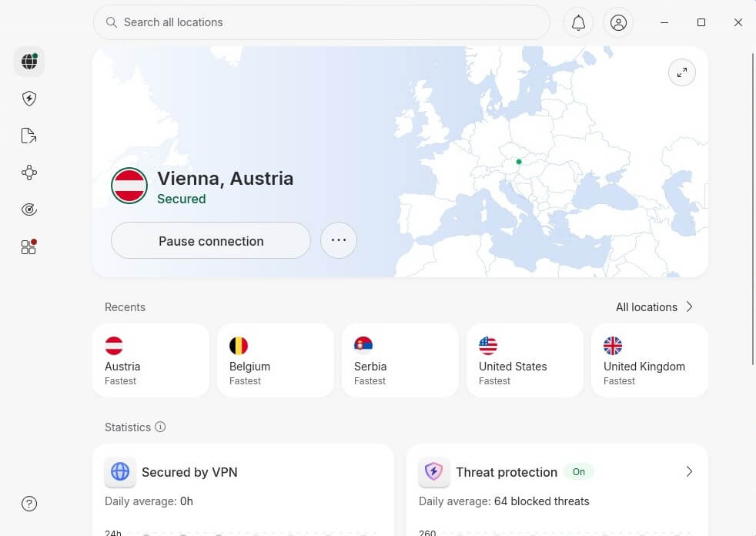Click the All locations chevron arrow
Image resolution: width=756 pixels, height=536 pixels.
point(690,307)
